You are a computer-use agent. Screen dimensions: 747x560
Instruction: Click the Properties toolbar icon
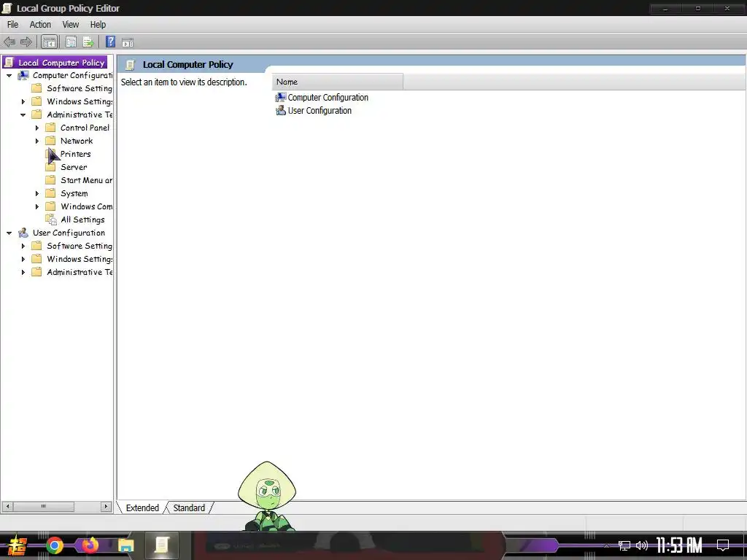[x=71, y=42]
